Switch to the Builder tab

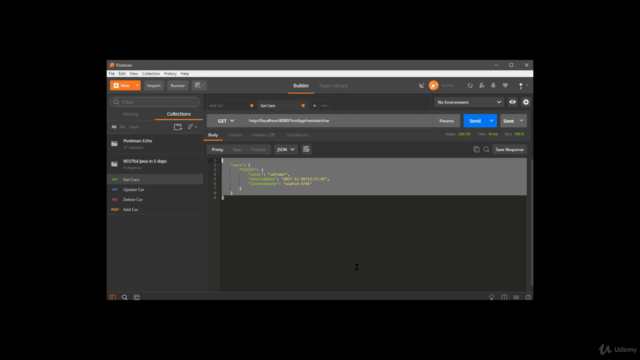tap(301, 86)
